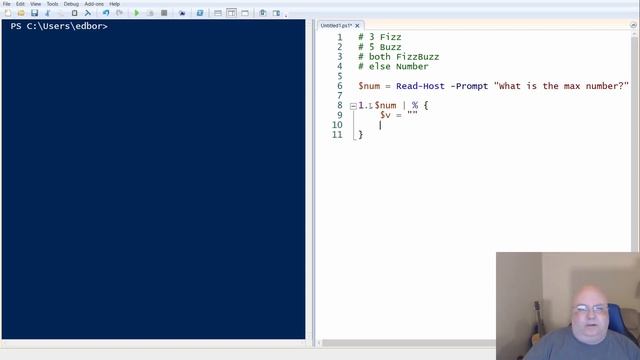This screenshot has height=360, width=640.
Task: Open the Help menu
Action: pos(114,4)
